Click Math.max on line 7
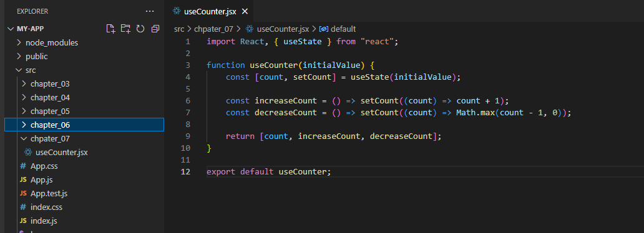 (475, 112)
